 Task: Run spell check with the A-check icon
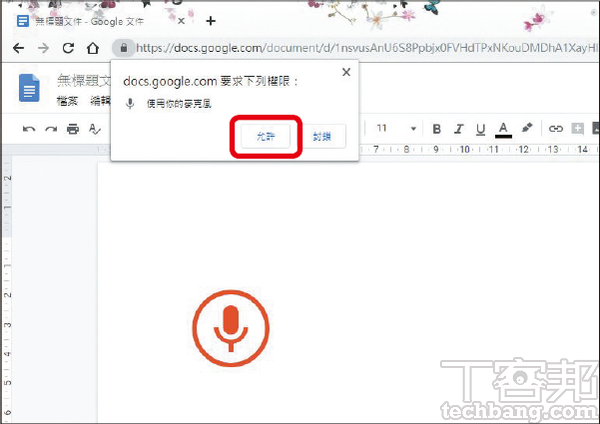tap(95, 129)
